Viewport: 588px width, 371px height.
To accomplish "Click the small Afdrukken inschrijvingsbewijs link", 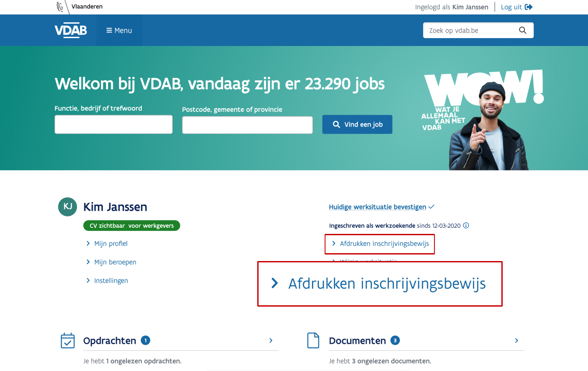I will pyautogui.click(x=384, y=244).
